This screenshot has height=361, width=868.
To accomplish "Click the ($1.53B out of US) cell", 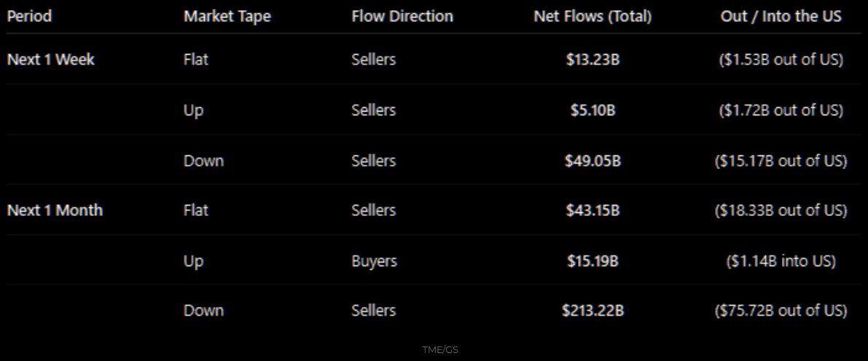I will click(x=781, y=60).
